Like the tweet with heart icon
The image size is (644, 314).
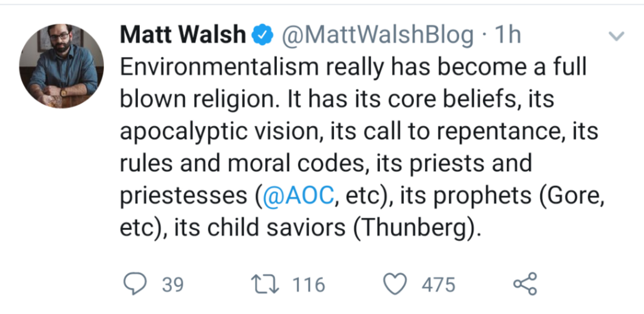395,284
